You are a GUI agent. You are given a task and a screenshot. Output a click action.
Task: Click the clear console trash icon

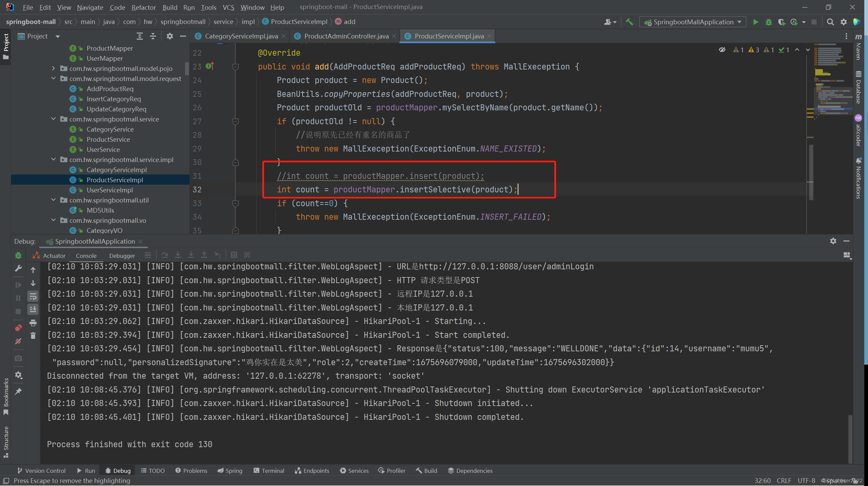click(x=33, y=336)
